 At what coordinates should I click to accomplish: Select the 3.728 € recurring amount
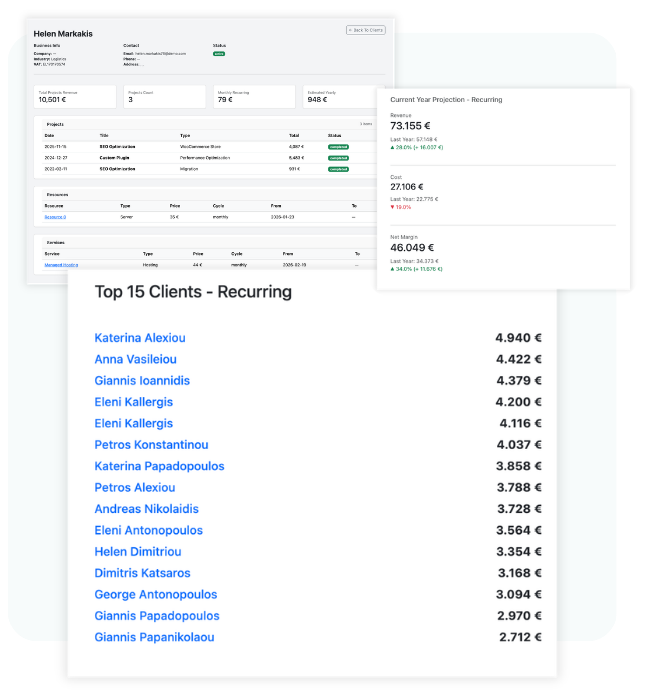[x=520, y=509]
